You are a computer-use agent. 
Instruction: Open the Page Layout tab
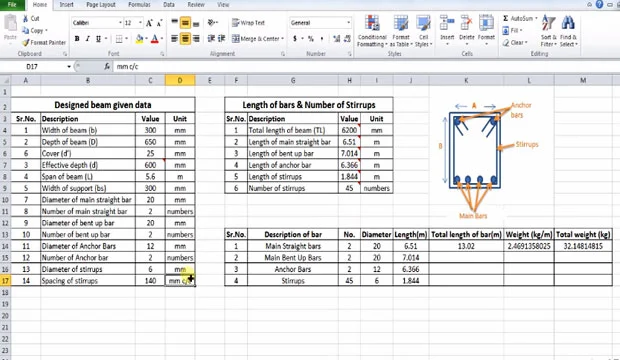pyautogui.click(x=101, y=5)
